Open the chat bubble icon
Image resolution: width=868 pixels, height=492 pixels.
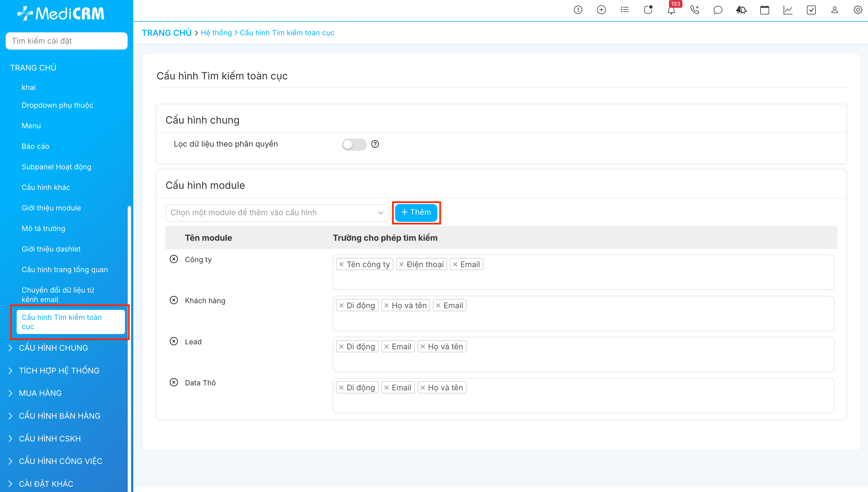718,10
